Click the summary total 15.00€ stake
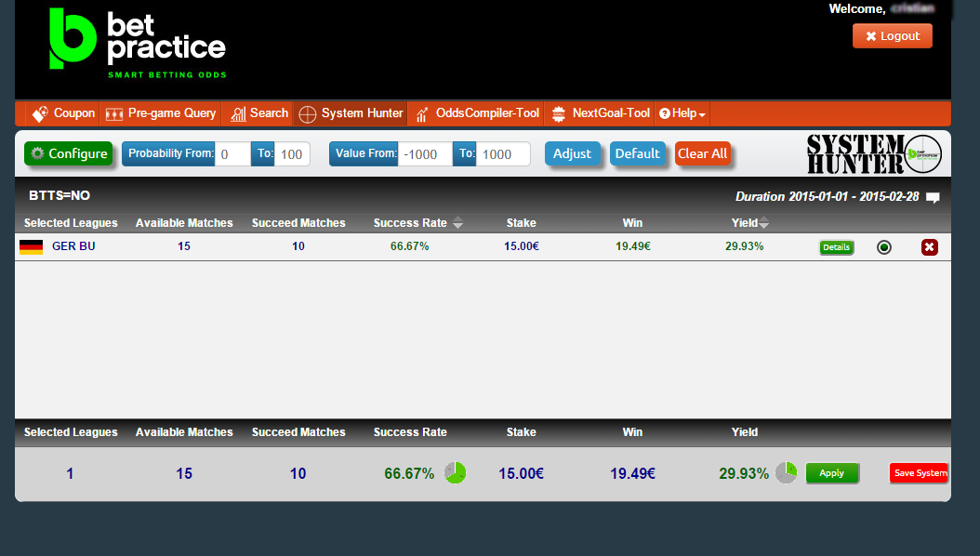The width and height of the screenshot is (980, 556). (x=521, y=473)
